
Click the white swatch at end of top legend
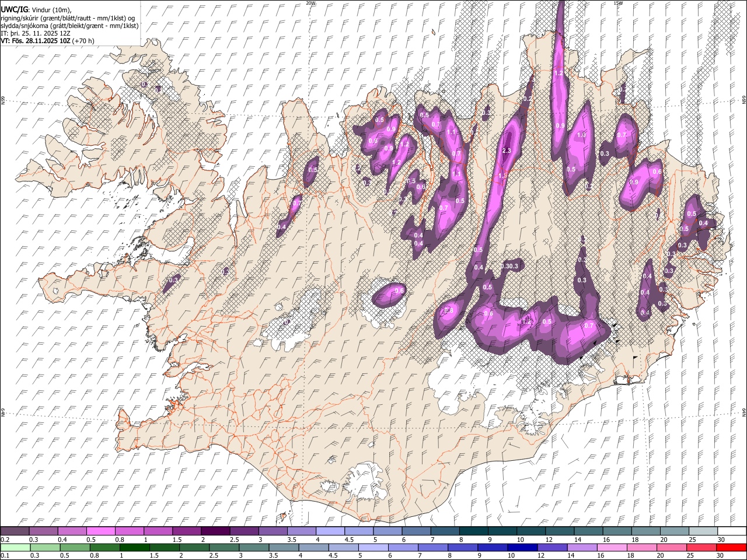731,531
